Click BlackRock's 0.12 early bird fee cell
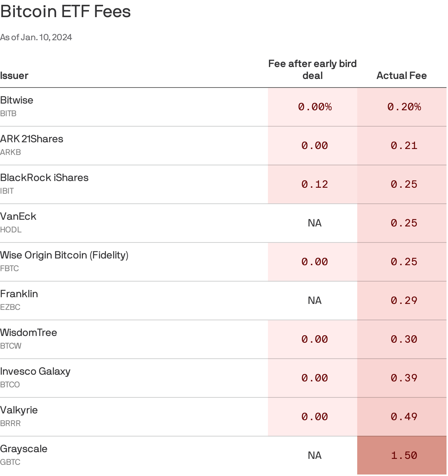448x476 pixels. click(x=314, y=184)
